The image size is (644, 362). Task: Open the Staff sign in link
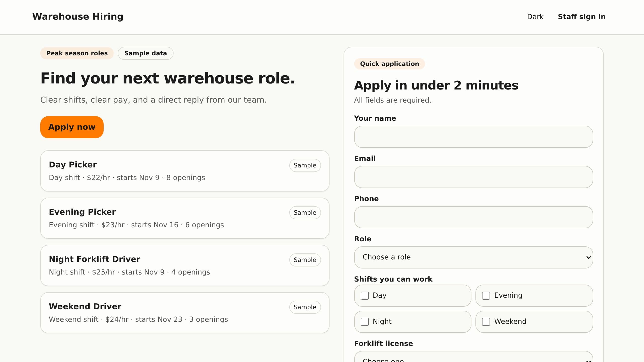(582, 17)
